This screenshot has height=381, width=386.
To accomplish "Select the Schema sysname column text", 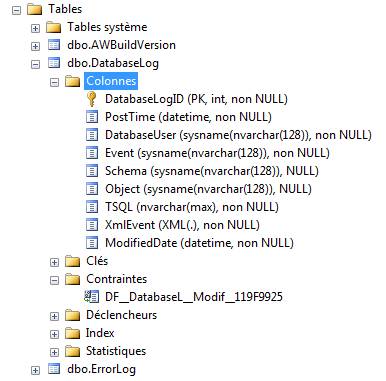I will click(212, 171).
